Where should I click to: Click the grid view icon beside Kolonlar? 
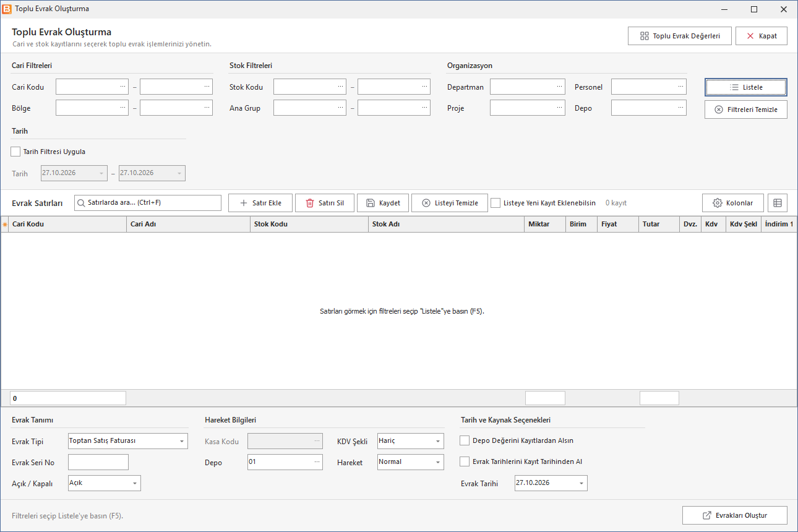click(x=778, y=203)
